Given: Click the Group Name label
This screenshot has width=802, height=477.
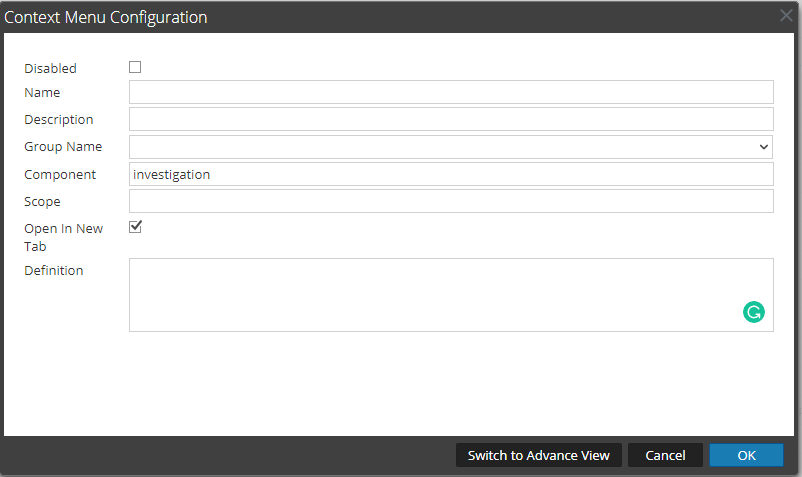Looking at the screenshot, I should (x=63, y=147).
